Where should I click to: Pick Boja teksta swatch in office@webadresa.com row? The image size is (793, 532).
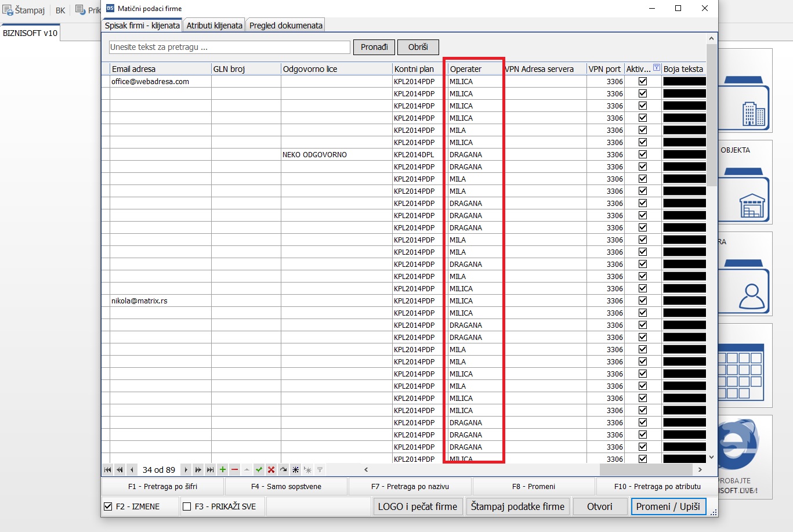click(685, 81)
